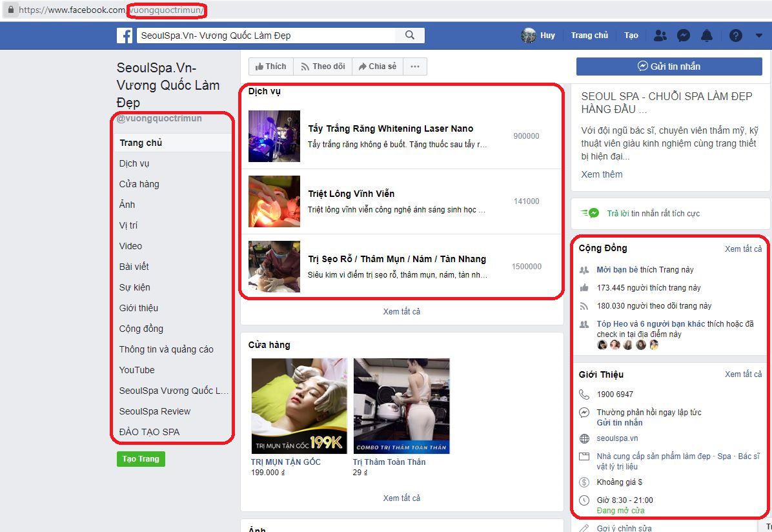The image size is (772, 532).
Task: Open the three-dots more options button
Action: (x=415, y=66)
